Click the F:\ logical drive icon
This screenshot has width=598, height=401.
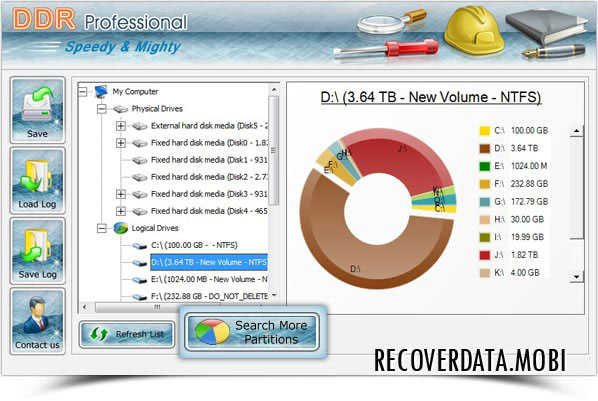click(x=140, y=296)
